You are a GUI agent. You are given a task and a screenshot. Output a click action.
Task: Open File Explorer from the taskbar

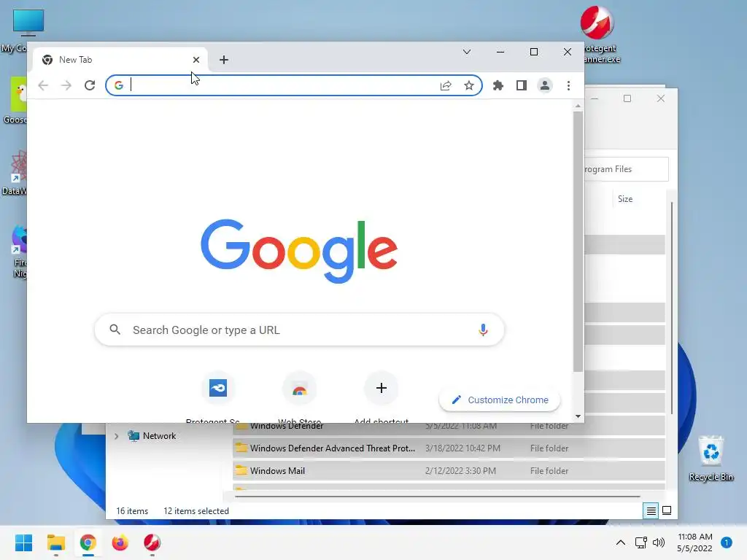[55, 542]
